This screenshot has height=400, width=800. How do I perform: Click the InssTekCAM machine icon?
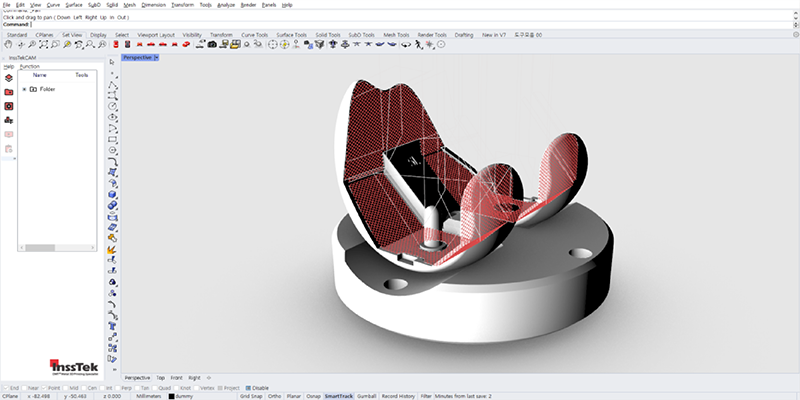tap(9, 120)
